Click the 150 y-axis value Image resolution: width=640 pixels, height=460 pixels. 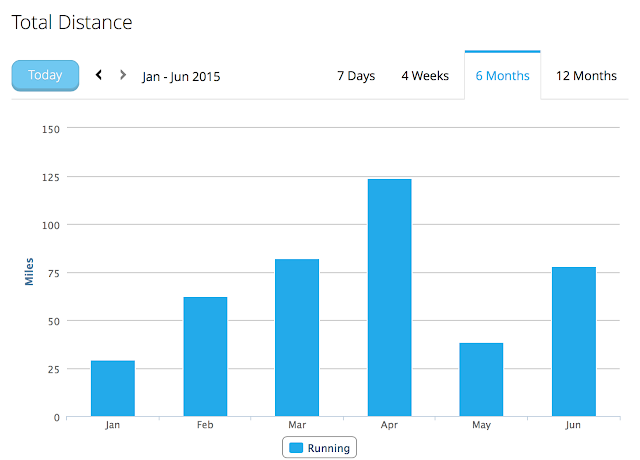pyautogui.click(x=51, y=129)
